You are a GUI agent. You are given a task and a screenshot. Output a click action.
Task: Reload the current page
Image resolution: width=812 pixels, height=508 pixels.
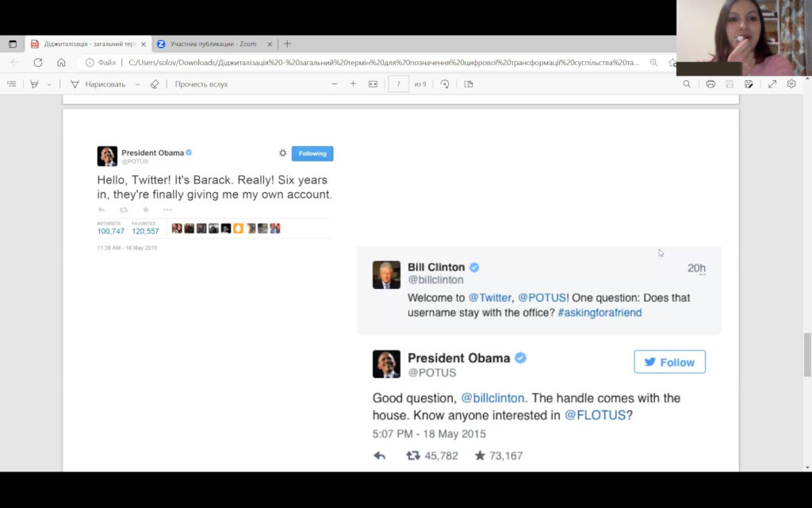[x=38, y=63]
